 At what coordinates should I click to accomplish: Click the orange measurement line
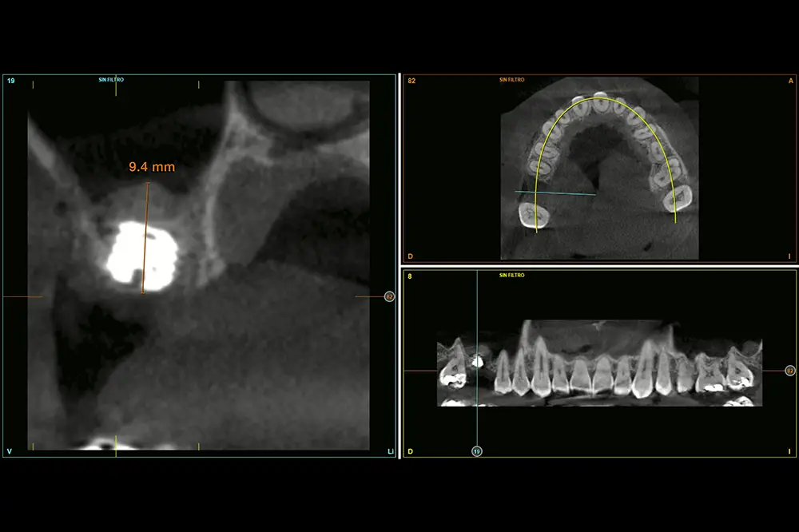(145, 238)
